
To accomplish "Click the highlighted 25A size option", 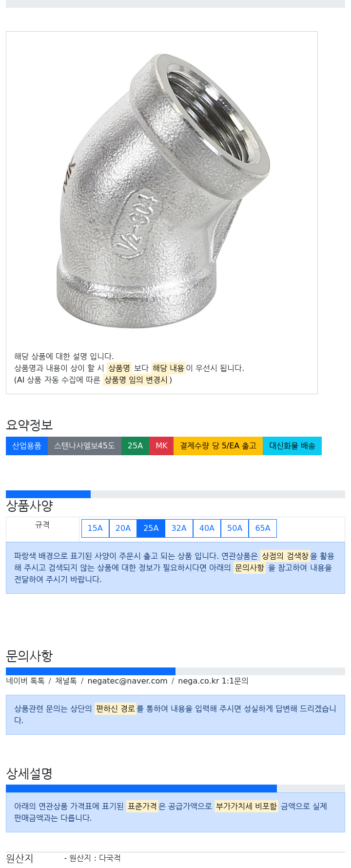I will pyautogui.click(x=151, y=528).
